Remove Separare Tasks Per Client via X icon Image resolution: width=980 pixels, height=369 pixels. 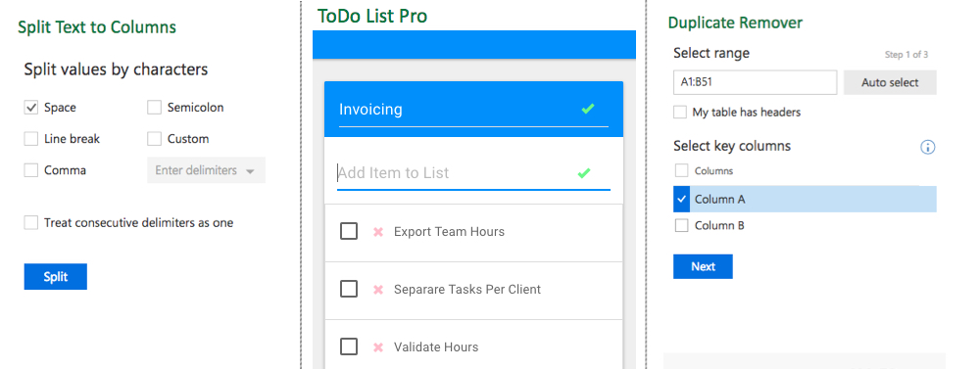point(377,290)
